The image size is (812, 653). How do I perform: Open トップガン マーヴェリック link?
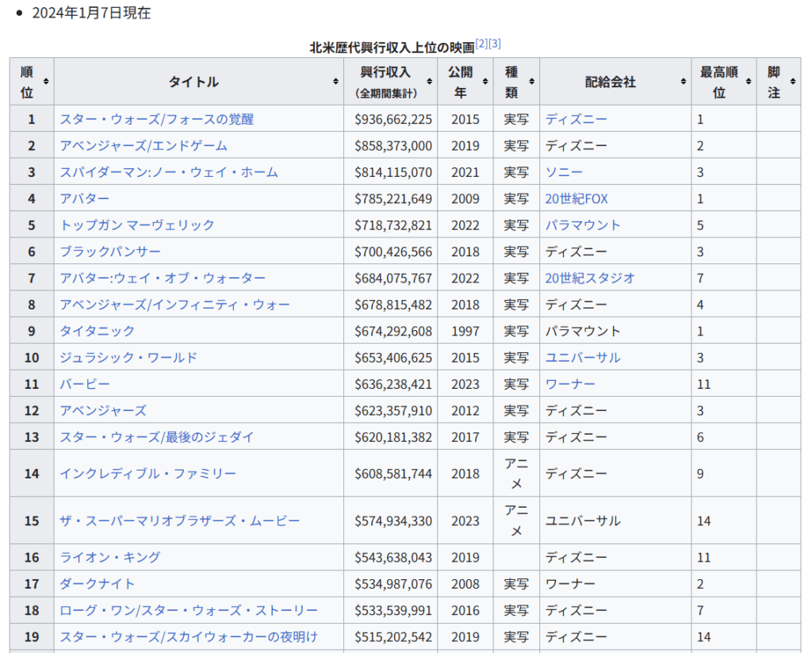click(x=136, y=225)
